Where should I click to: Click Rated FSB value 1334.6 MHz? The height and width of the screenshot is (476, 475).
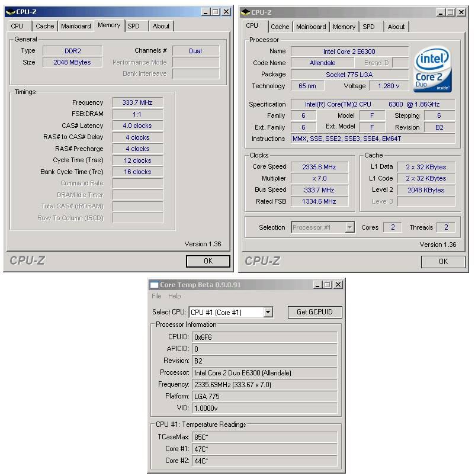pyautogui.click(x=319, y=201)
